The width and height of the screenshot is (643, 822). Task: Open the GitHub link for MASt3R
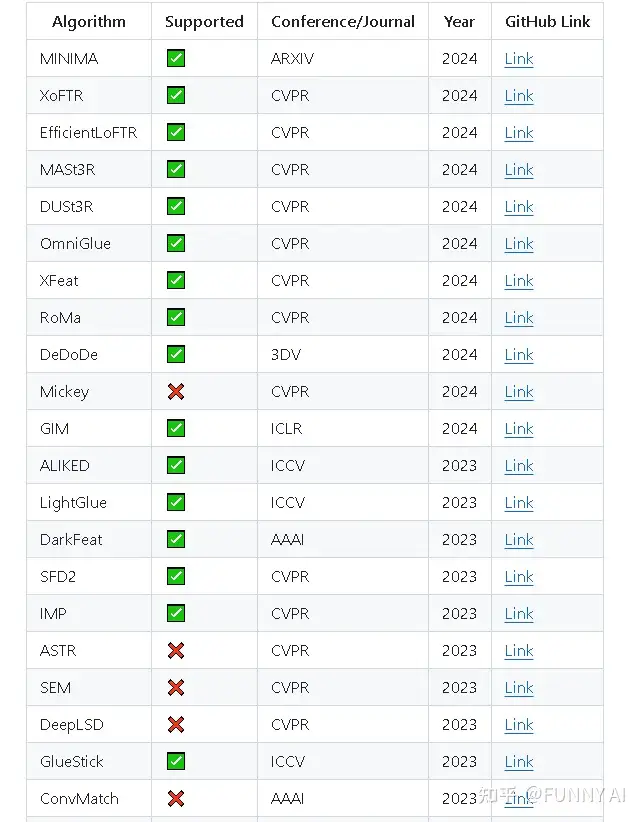click(x=519, y=170)
